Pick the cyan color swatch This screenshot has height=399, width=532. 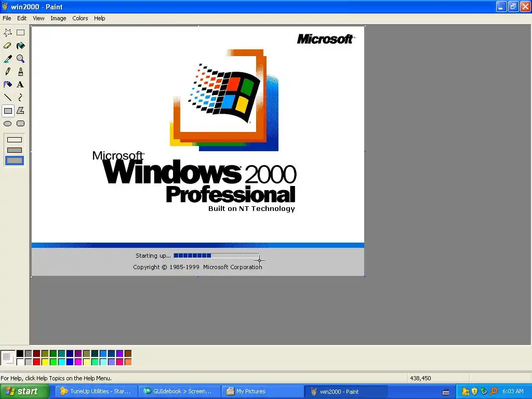[x=61, y=362]
